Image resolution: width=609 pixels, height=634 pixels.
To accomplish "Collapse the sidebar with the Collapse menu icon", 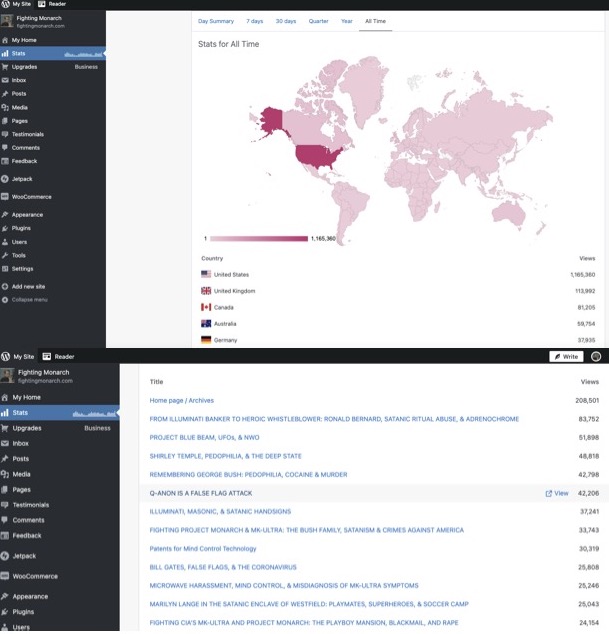I will 5,299.
